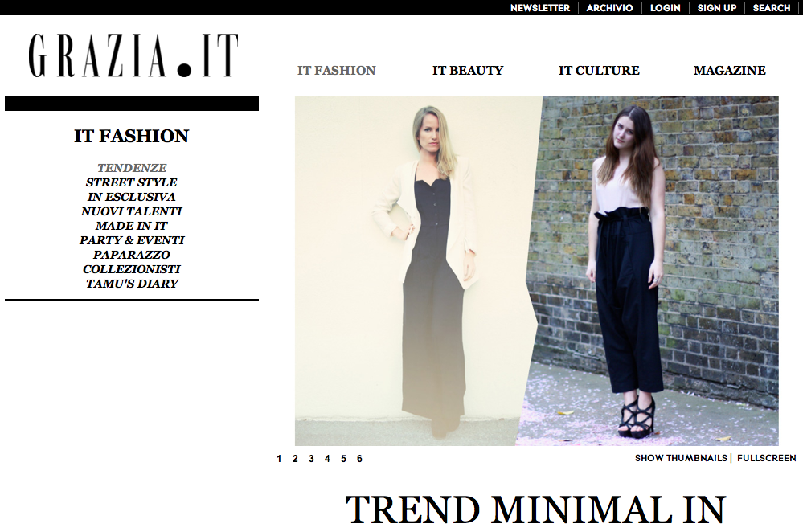Go to Party & Eventi section
The width and height of the screenshot is (803, 532).
[132, 240]
